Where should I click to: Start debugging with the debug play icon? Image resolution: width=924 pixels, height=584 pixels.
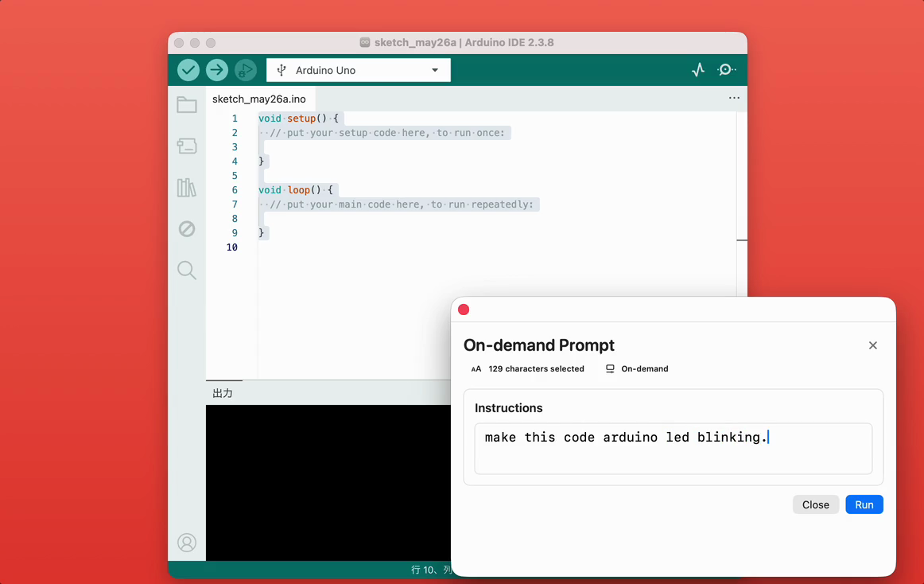pos(245,70)
